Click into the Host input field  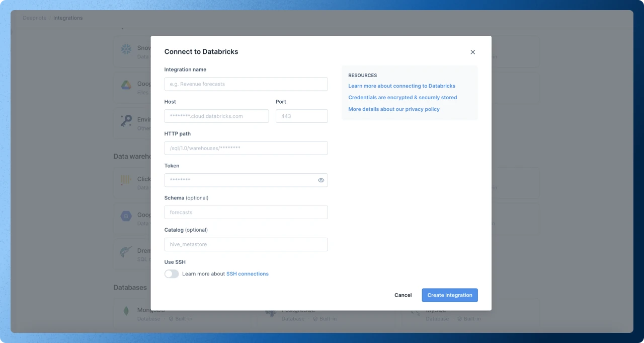(217, 116)
